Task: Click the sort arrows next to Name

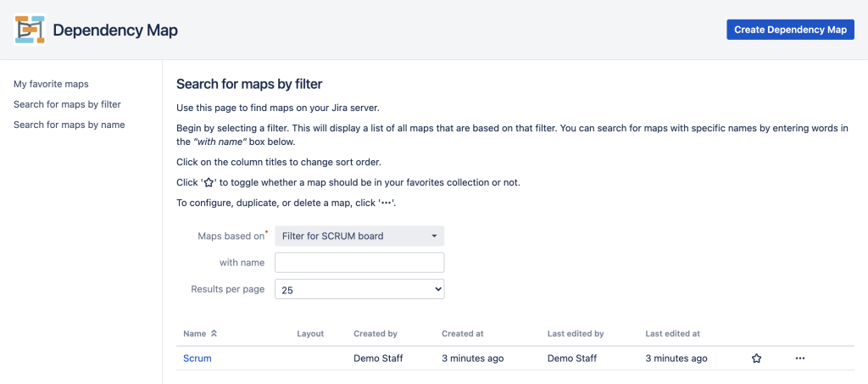Action: [x=214, y=334]
